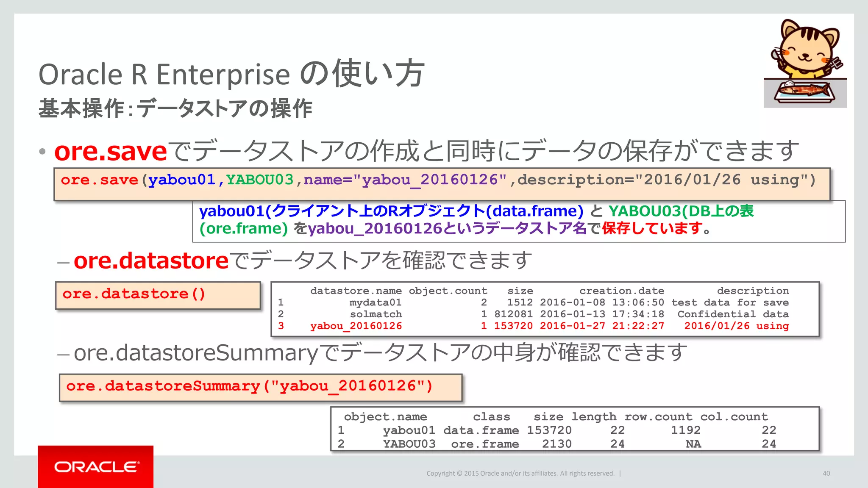This screenshot has width=868, height=488.
Task: Click the date '2016-01-27 21:22:27'
Action: tap(602, 326)
